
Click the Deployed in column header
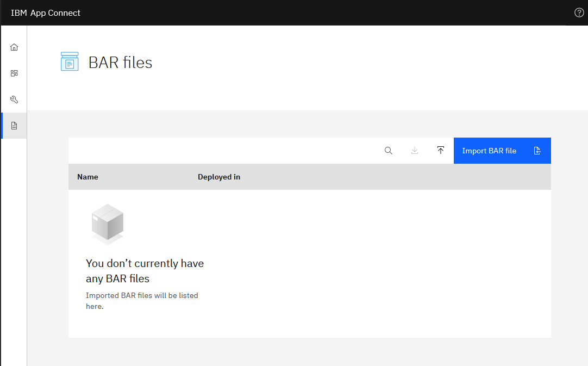pos(219,177)
